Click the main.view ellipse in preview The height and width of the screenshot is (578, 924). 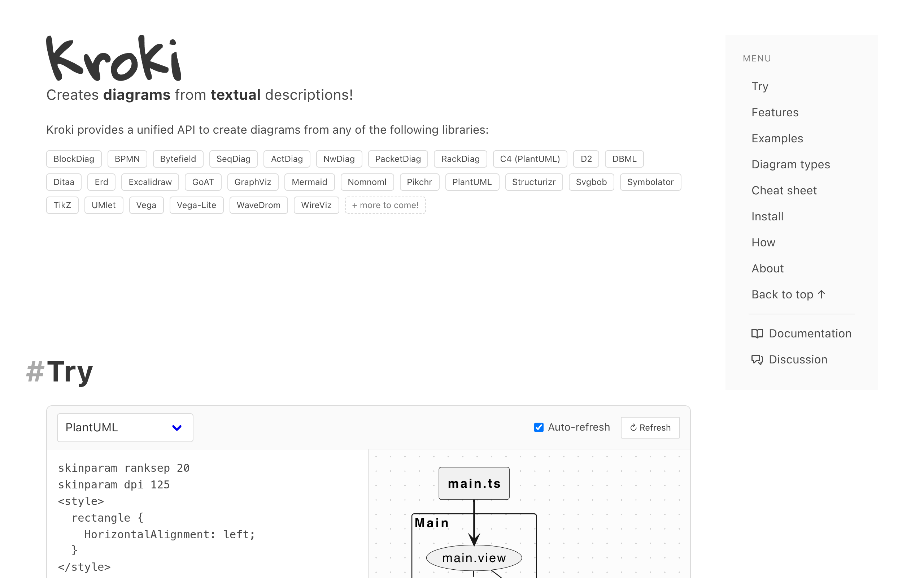coord(474,558)
